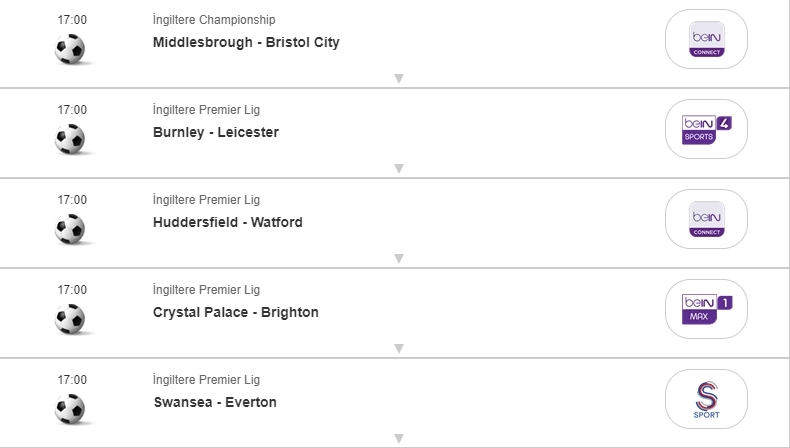Screen dimensions: 790x448
Task: Expand Swansea - Everton details arrow
Action: pos(398,438)
